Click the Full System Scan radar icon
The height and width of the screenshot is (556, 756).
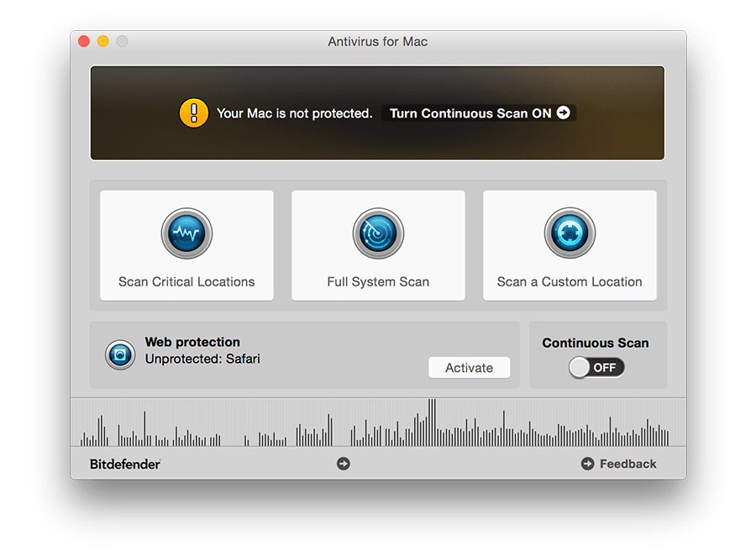tap(378, 233)
